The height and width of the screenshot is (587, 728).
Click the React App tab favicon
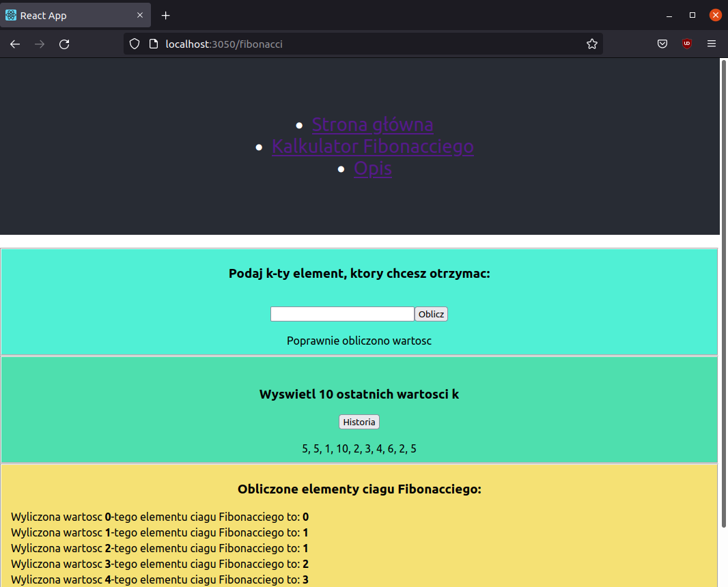(11, 15)
